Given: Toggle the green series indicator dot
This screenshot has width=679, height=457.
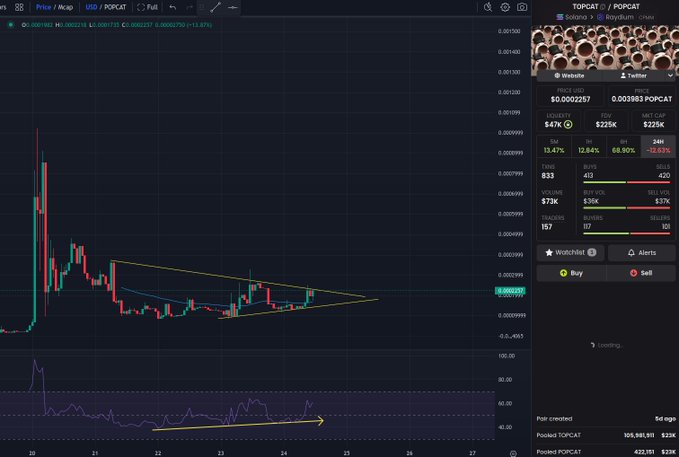Looking at the screenshot, I should pos(10,25).
